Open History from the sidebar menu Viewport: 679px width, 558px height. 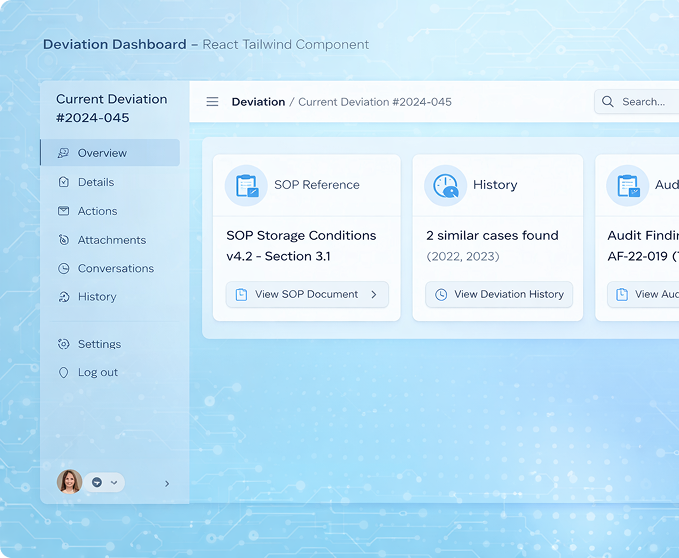point(97,297)
